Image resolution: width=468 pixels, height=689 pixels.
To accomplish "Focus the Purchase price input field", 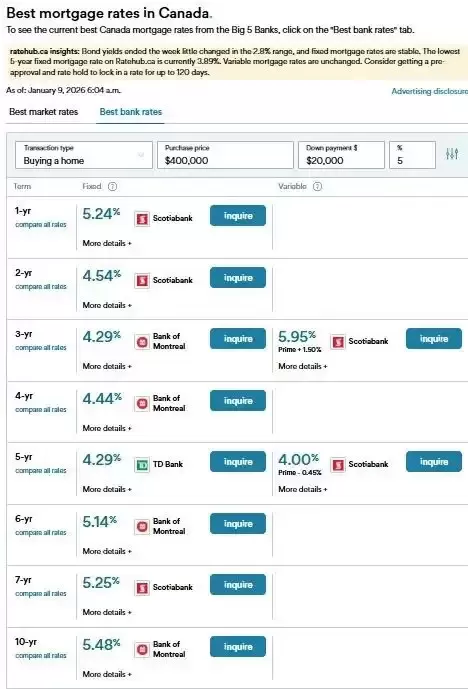I will (225, 155).
